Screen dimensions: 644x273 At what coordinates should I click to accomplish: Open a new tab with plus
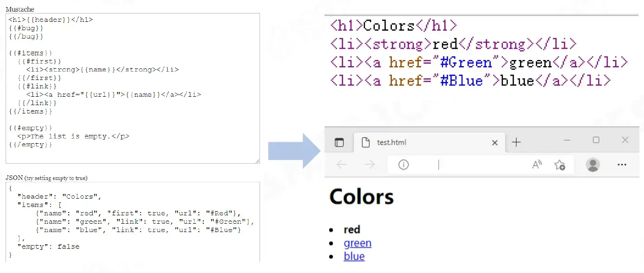click(516, 142)
